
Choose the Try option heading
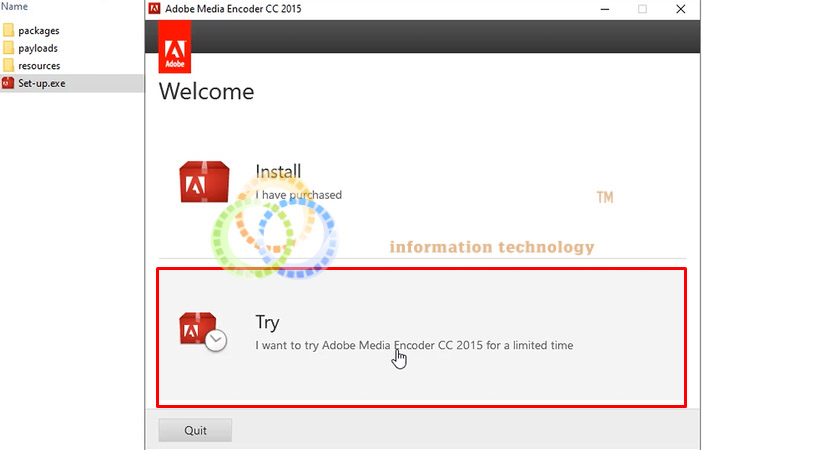267,322
